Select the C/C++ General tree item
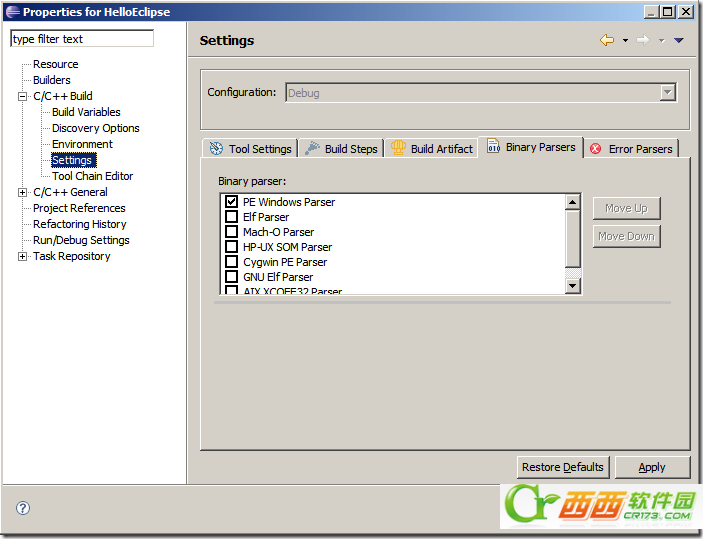Screen dimensions: 703x539 coord(70,192)
